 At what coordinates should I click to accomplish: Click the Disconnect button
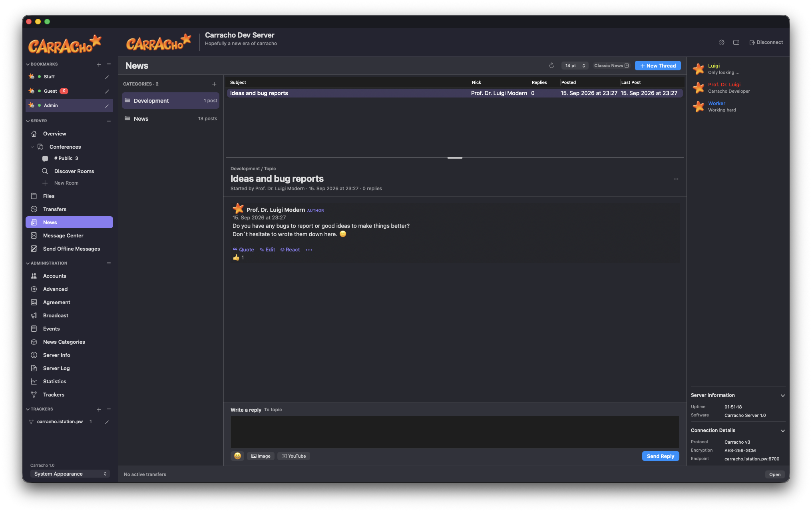tap(766, 42)
